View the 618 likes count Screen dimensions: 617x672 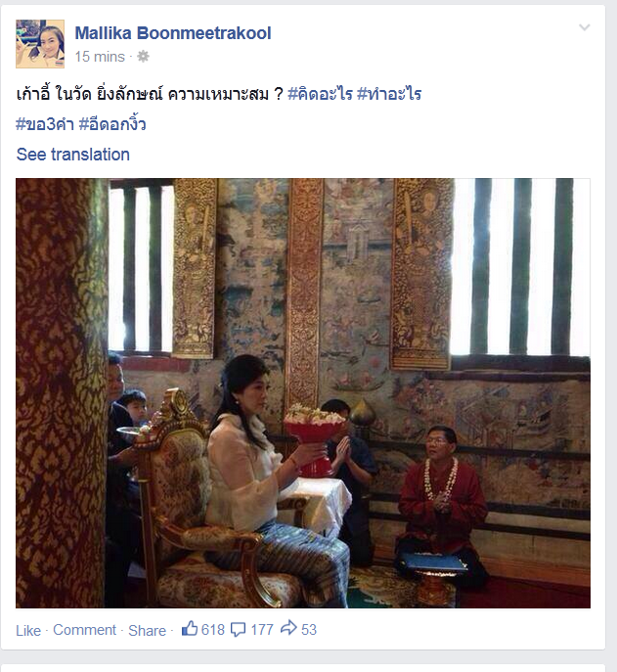coord(213,630)
